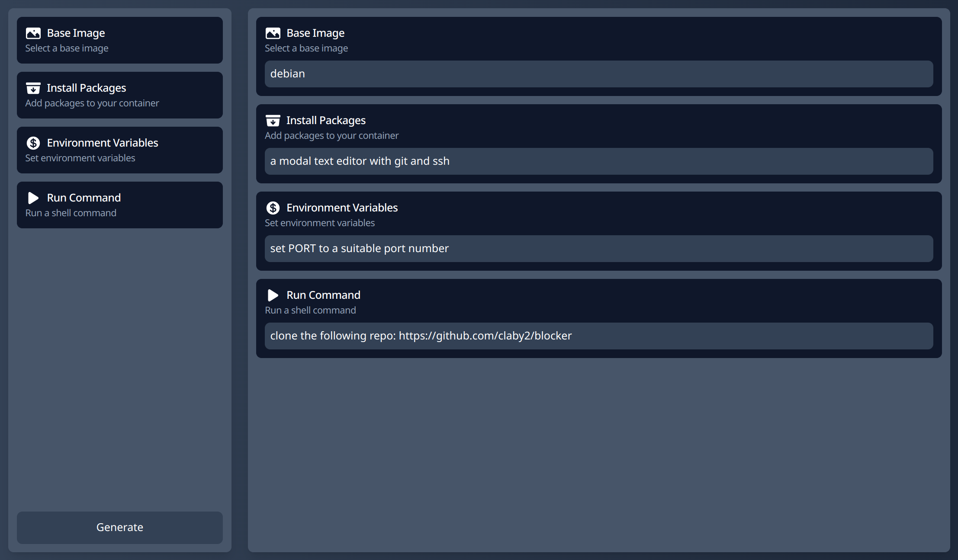The image size is (958, 560).
Task: Click the 'debian' base image field
Action: pyautogui.click(x=598, y=74)
